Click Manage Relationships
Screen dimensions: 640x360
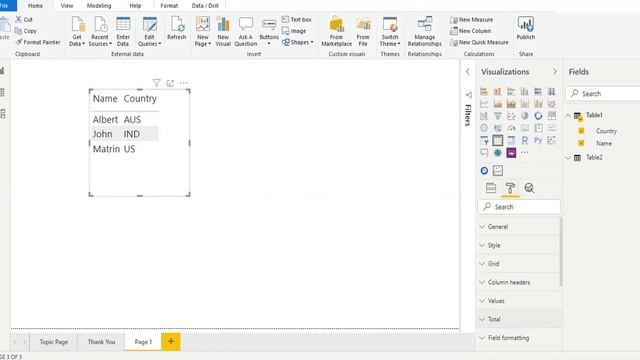pyautogui.click(x=424, y=31)
